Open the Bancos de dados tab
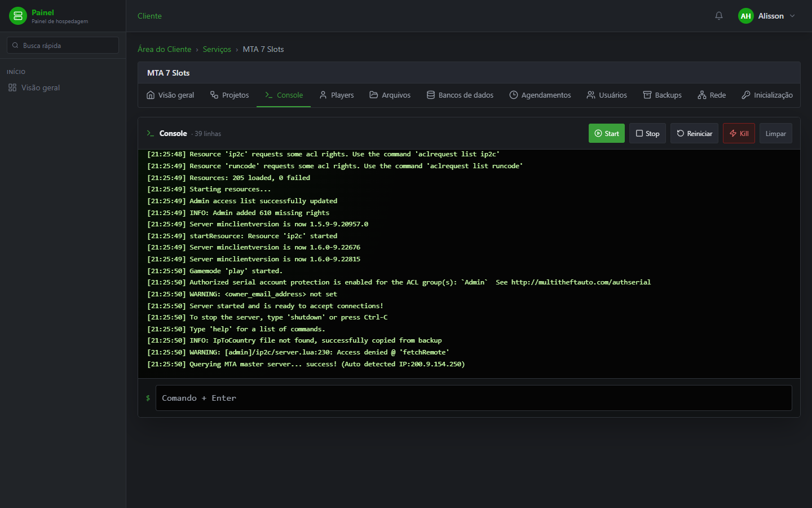Screen dimensions: 812x508 [x=460, y=95]
